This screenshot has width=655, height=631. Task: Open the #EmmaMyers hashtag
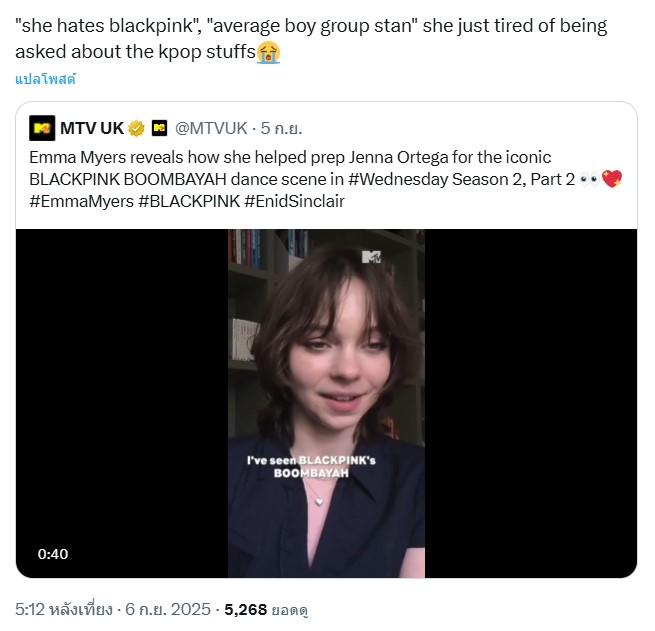81,201
